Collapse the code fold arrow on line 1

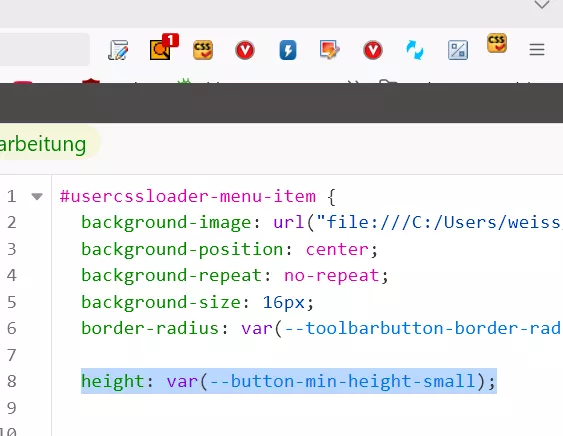pos(37,196)
